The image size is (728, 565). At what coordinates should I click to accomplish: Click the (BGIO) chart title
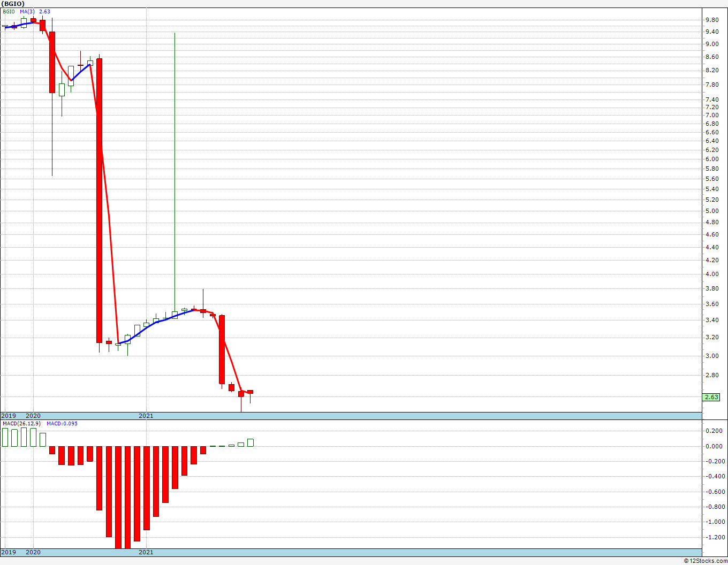point(13,4)
